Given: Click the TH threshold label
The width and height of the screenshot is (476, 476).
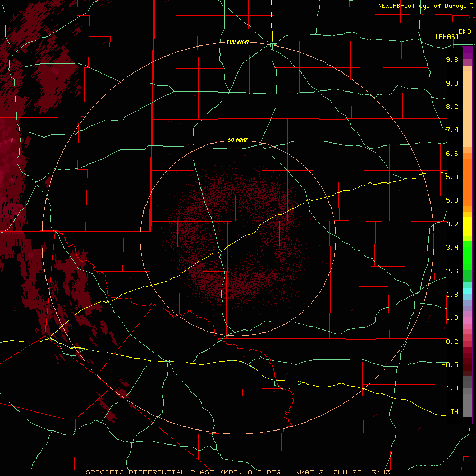Looking at the screenshot, I should coord(454,412).
